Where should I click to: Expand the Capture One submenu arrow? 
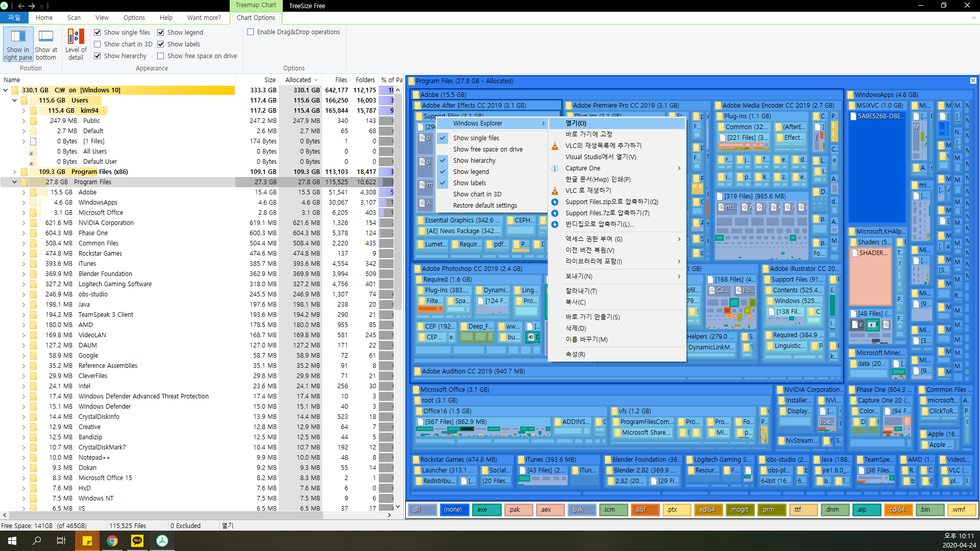click(x=679, y=168)
